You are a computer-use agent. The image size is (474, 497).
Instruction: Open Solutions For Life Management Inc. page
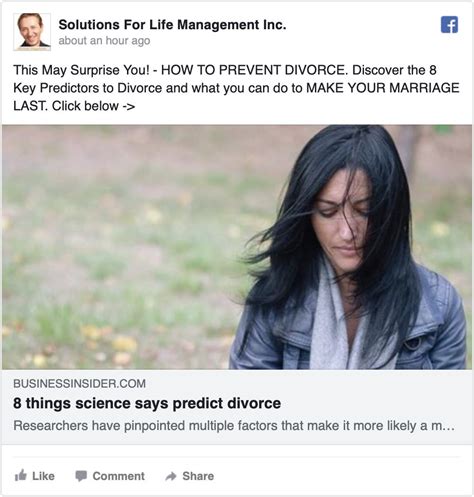tap(172, 25)
